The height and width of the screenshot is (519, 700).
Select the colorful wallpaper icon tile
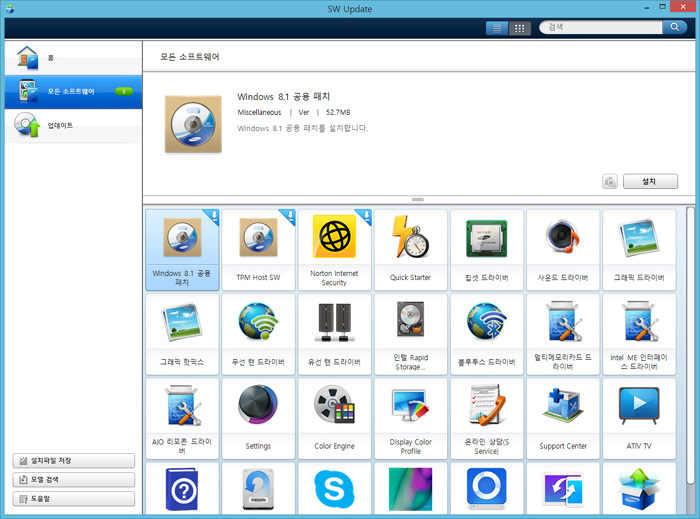pos(411,489)
